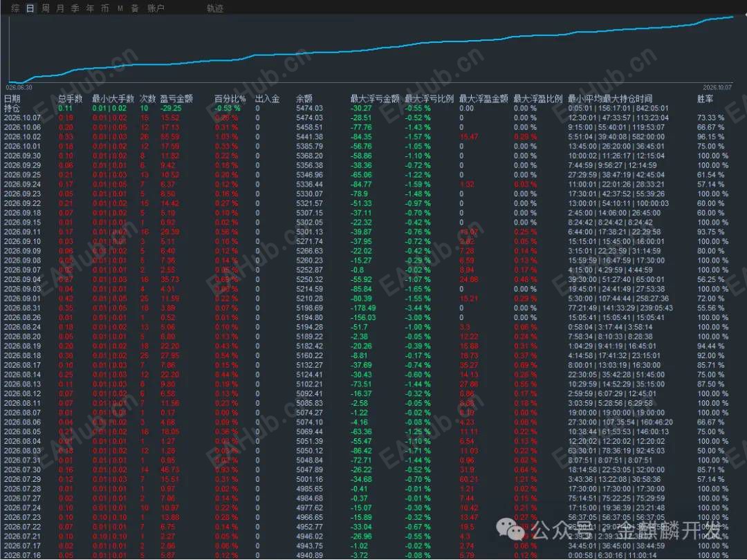Open the 季 quarterly tab
The width and height of the screenshot is (747, 560).
click(75, 8)
